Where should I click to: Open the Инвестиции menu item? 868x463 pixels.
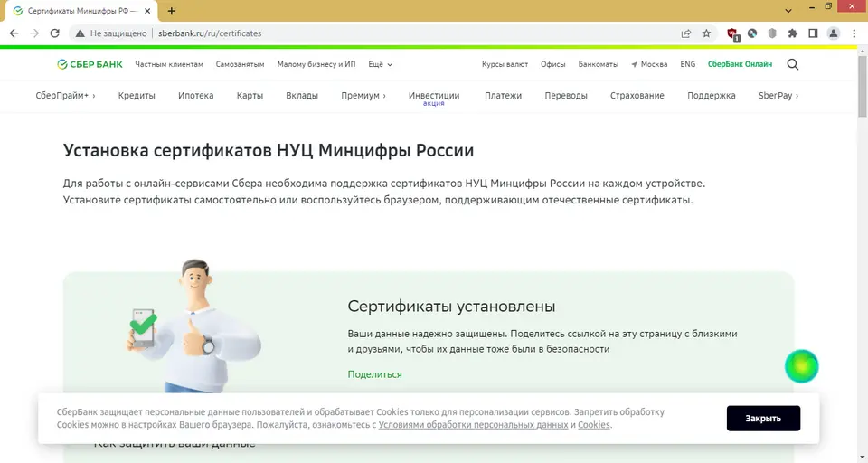tap(434, 95)
